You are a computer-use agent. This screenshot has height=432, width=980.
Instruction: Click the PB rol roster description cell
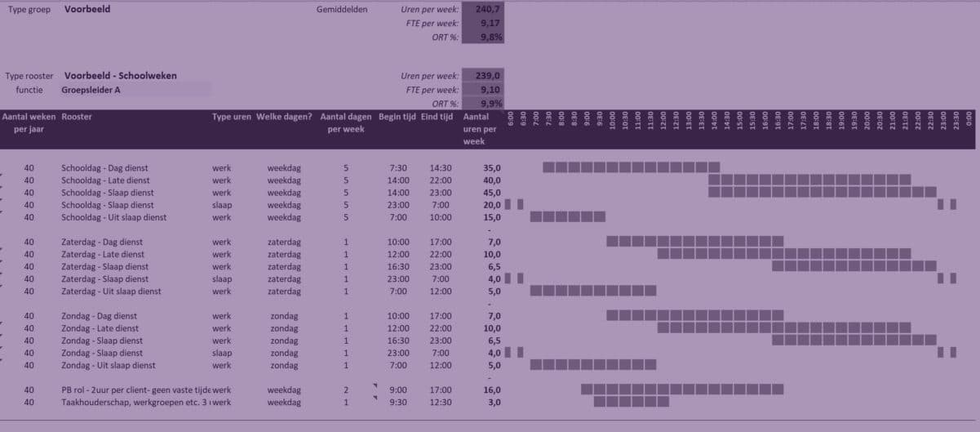[x=135, y=390]
